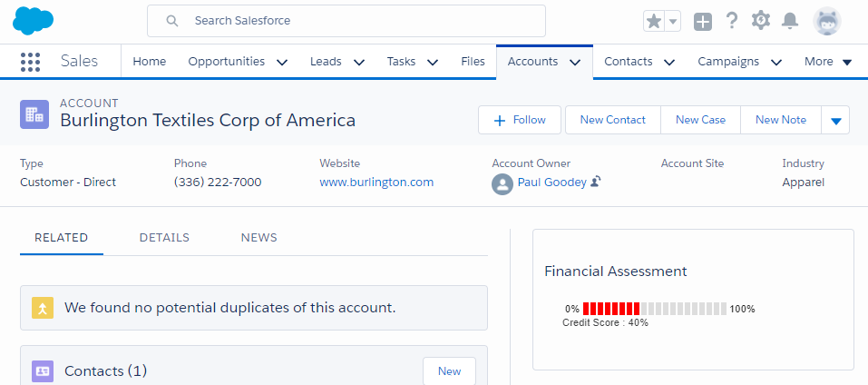Viewport: 868px width, 385px height.
Task: Click the Credit Score : 40% label
Action: (605, 322)
